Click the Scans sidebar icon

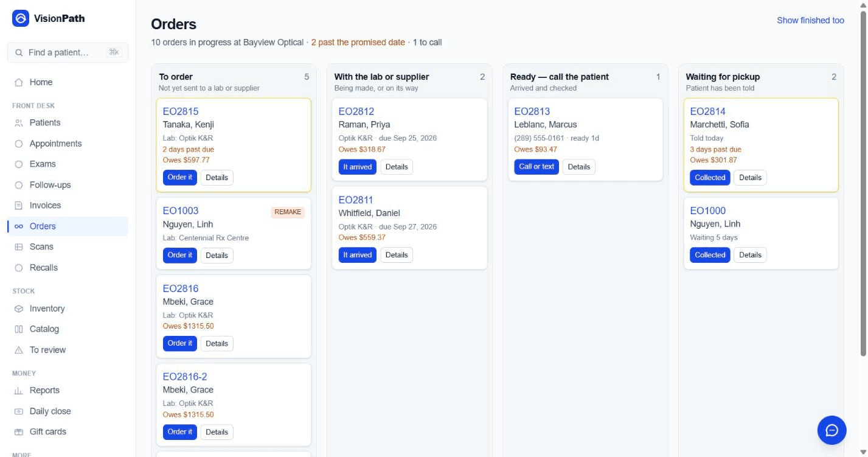pos(19,247)
